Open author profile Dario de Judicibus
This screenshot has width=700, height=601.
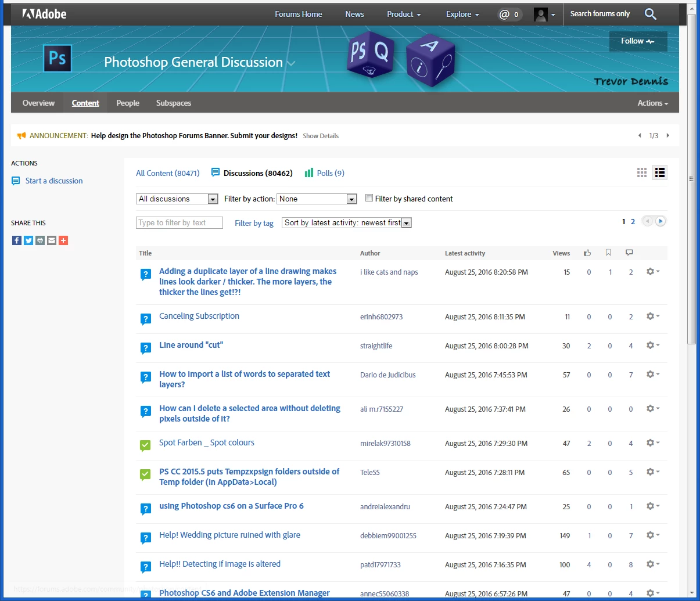[388, 375]
